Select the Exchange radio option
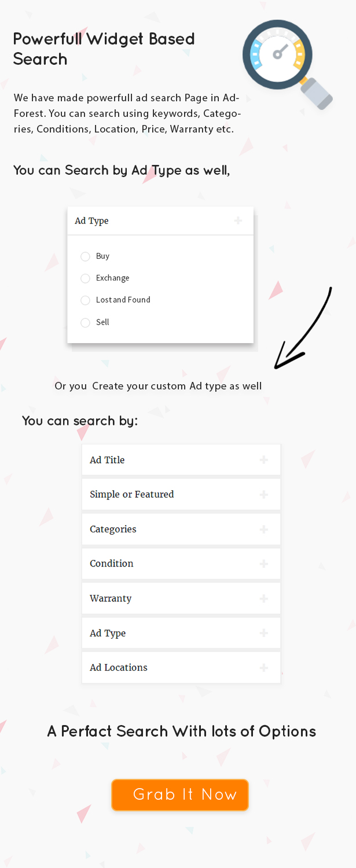This screenshot has height=868, width=356. click(x=85, y=278)
